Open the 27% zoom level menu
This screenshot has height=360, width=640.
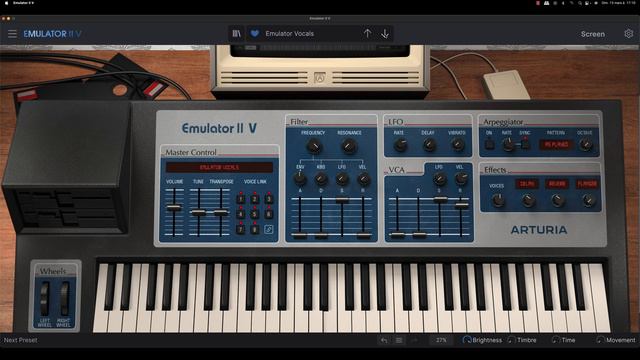coord(441,340)
